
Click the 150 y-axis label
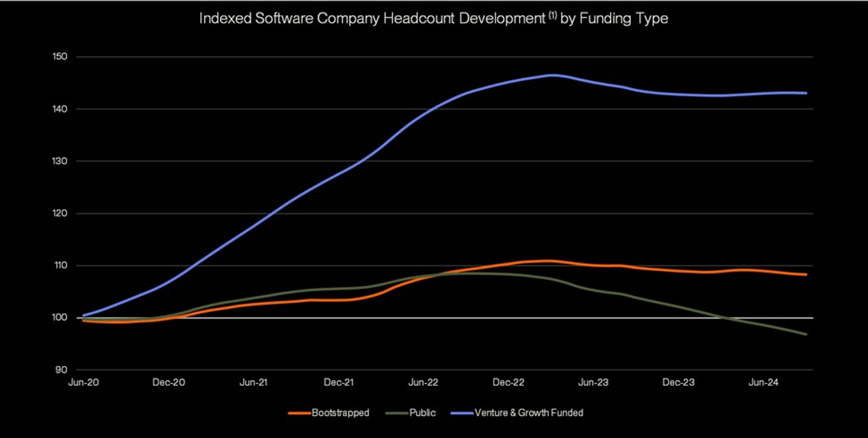[x=60, y=56]
